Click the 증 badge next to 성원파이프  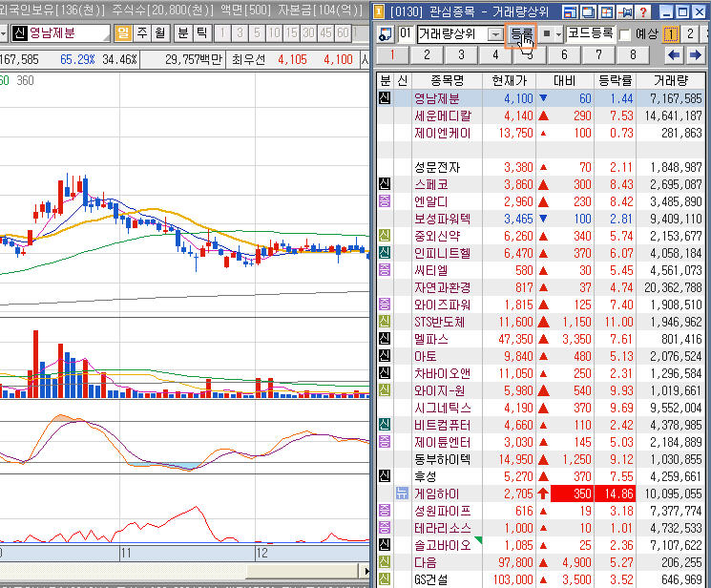pos(385,511)
